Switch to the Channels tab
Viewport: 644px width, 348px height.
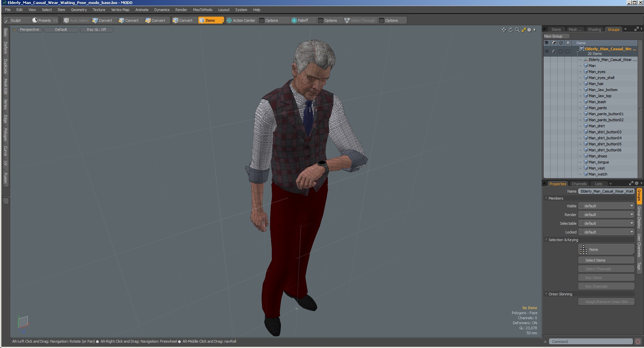pos(579,184)
